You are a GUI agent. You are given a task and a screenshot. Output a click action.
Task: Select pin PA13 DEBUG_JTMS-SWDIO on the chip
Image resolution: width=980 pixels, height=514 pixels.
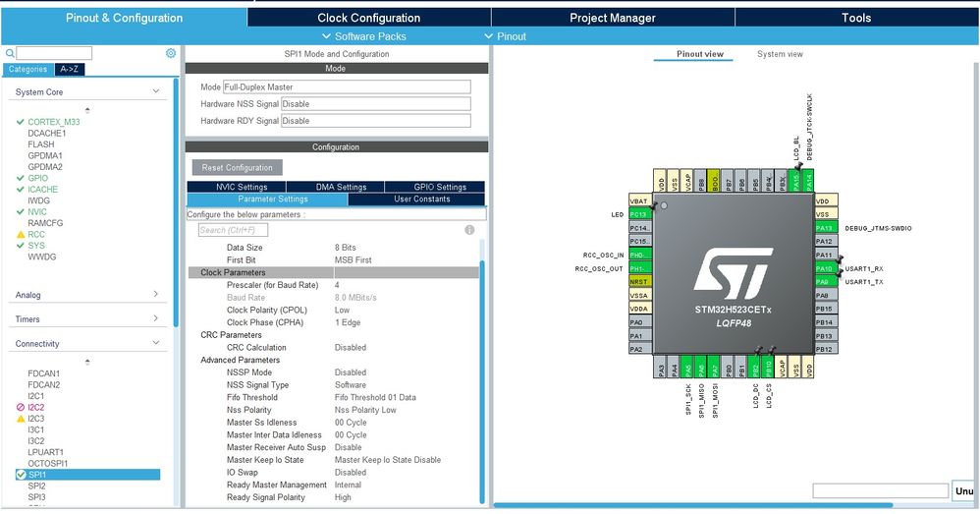[826, 228]
